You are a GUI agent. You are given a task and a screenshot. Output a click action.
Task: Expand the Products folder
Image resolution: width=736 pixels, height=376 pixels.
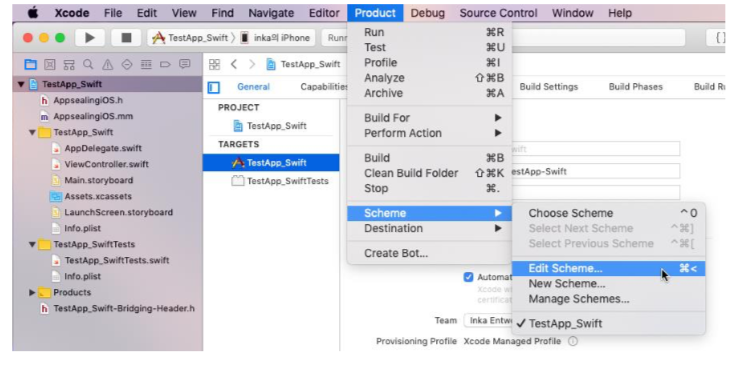click(32, 292)
